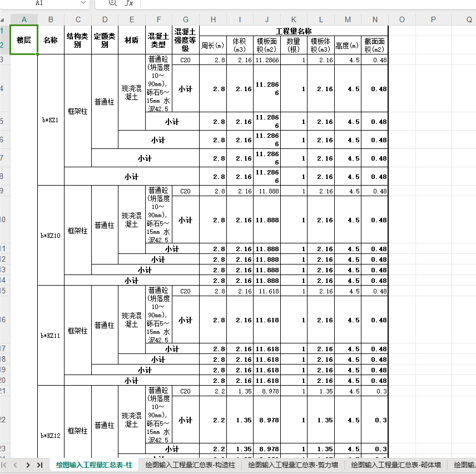
Task: Select the 材质 header cell
Action: 132,40
